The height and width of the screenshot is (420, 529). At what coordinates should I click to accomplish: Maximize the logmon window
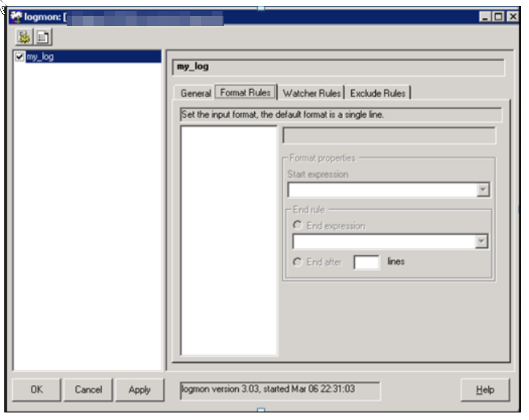[x=498, y=17]
